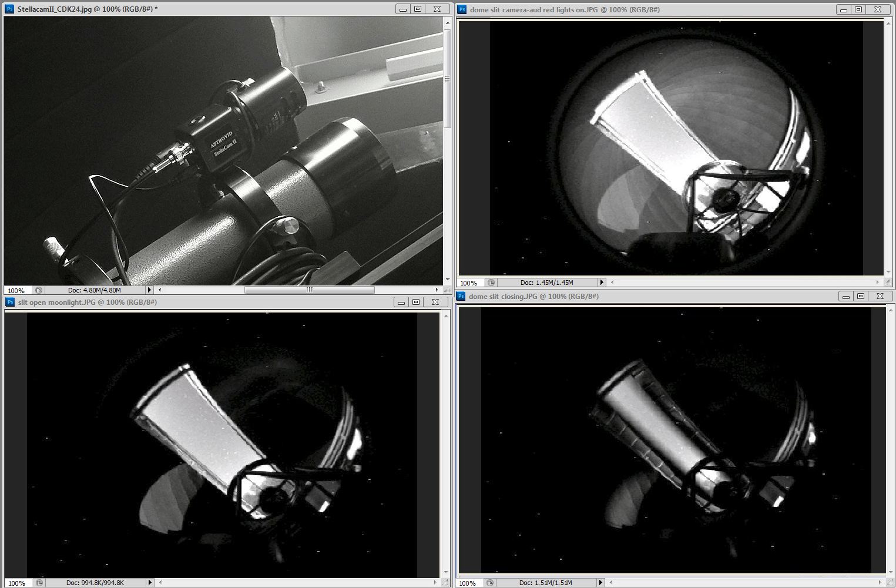896x588 pixels.
Task: Expand status options arrow beside Doc: 1.51M/1.51M
Action: 600,583
